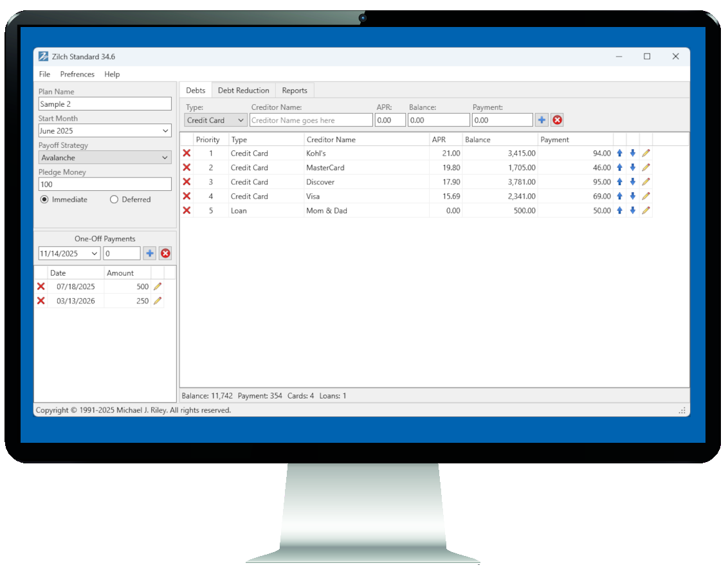Open the Start Month dropdown
Image resolution: width=728 pixels, height=572 pixels.
165,131
